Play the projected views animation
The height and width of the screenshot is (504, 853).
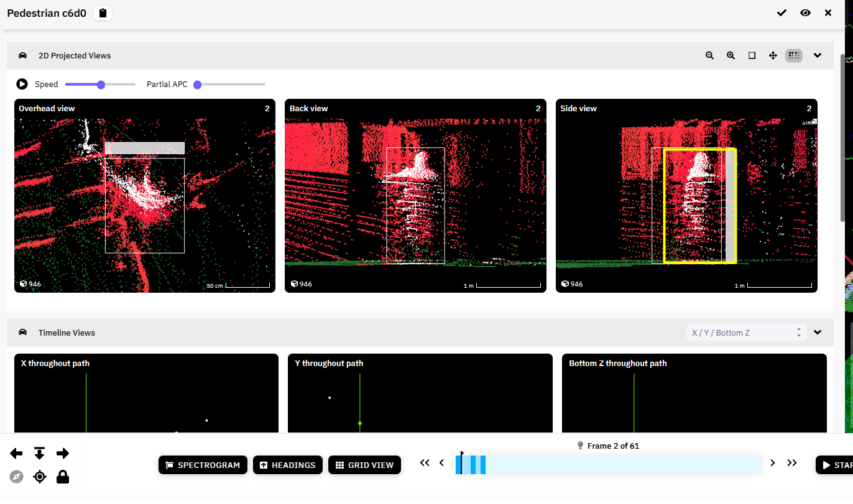pos(22,84)
